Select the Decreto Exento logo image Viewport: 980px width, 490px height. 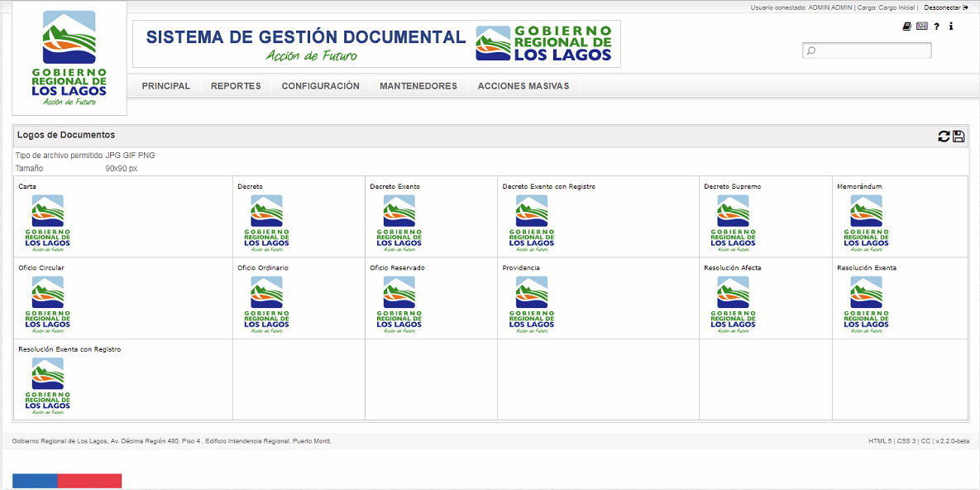[x=399, y=223]
